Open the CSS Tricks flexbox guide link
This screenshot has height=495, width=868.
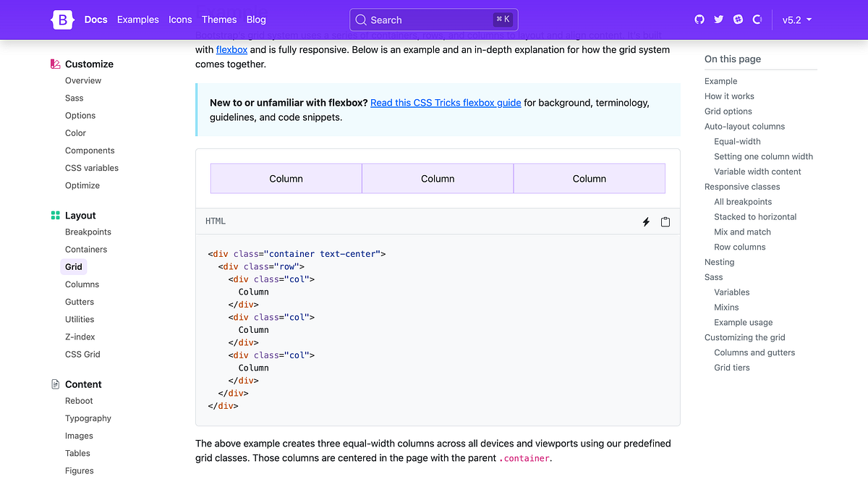click(445, 102)
